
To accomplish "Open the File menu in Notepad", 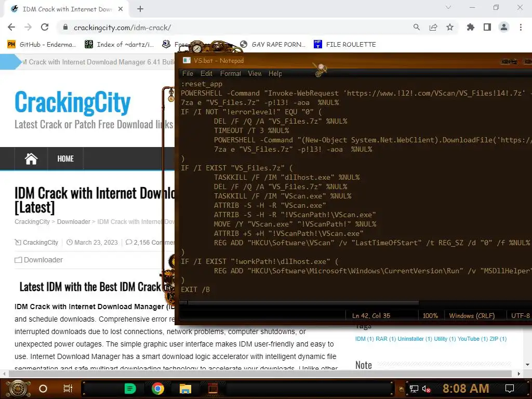I will coord(188,74).
